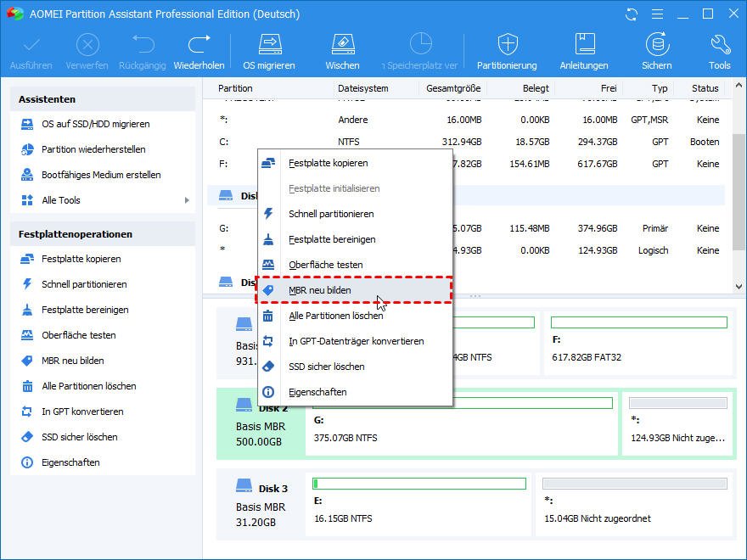The height and width of the screenshot is (560, 747).
Task: Choose Schnell partitionieren in context menu
Action: click(355, 214)
